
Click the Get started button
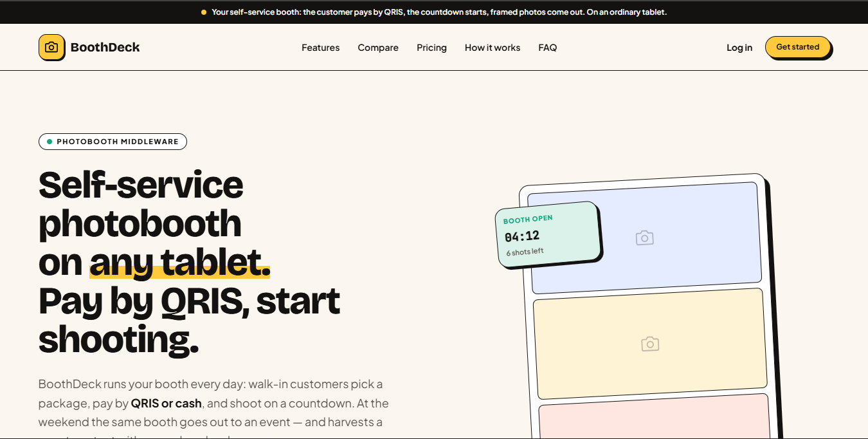click(x=798, y=47)
